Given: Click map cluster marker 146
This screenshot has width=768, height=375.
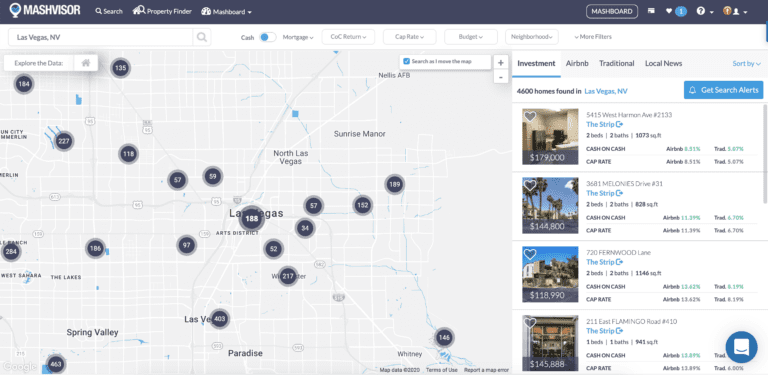Looking at the screenshot, I should click(x=444, y=337).
